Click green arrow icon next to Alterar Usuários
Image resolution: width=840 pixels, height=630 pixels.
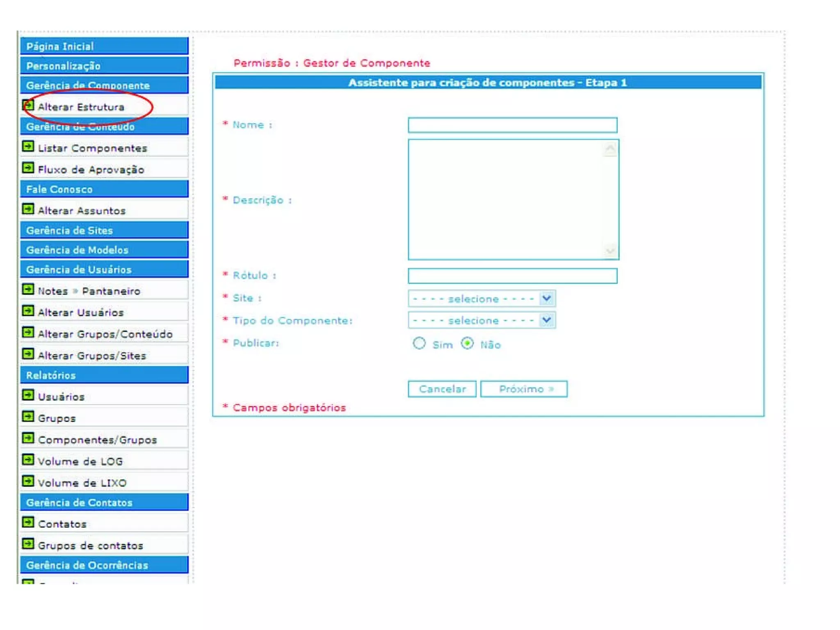point(28,311)
